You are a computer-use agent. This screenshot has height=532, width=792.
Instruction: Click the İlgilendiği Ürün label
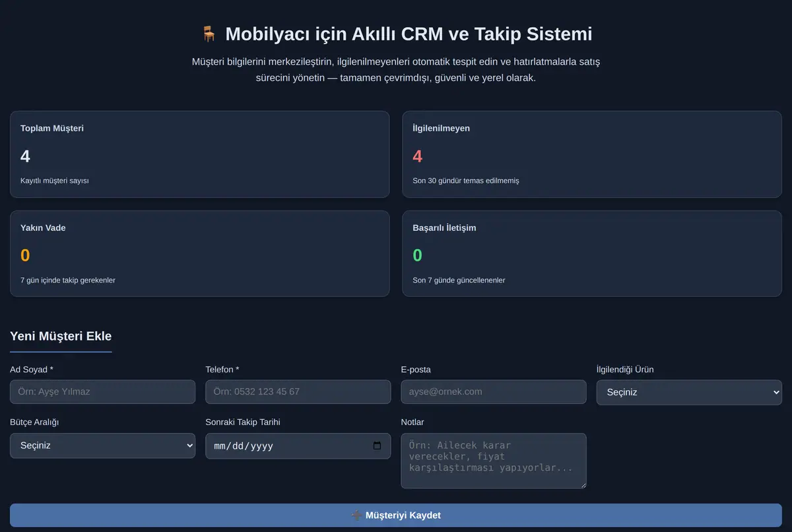(x=625, y=370)
